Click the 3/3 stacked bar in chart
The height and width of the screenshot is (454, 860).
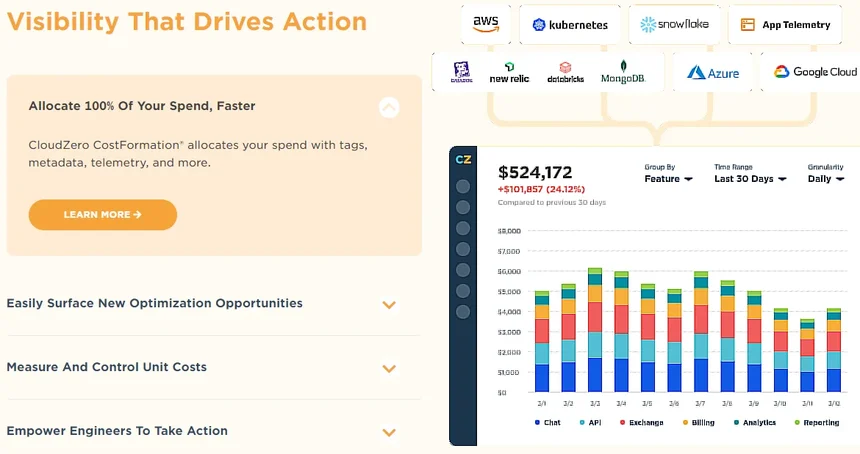(x=595, y=330)
